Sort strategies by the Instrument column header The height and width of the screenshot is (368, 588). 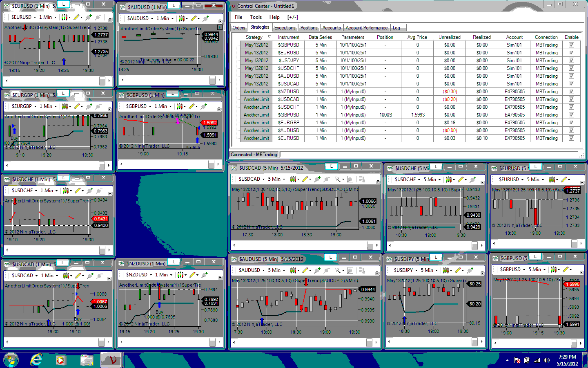coord(289,37)
